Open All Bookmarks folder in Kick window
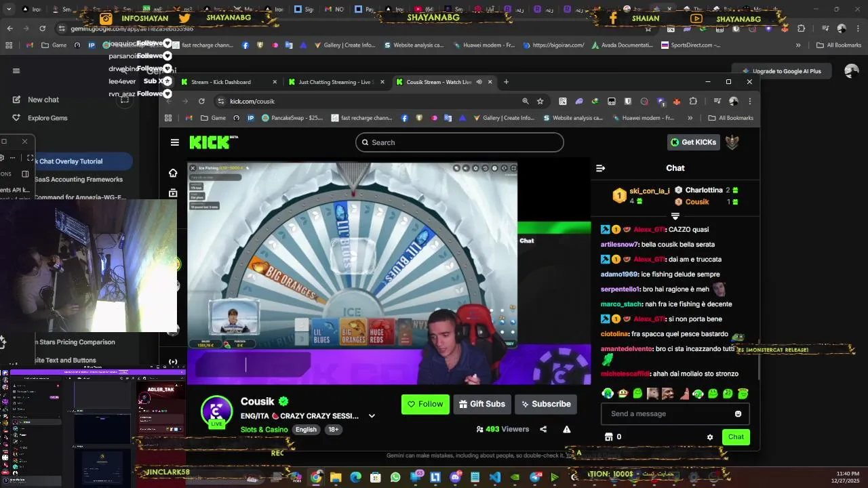The width and height of the screenshot is (868, 488). click(x=731, y=118)
